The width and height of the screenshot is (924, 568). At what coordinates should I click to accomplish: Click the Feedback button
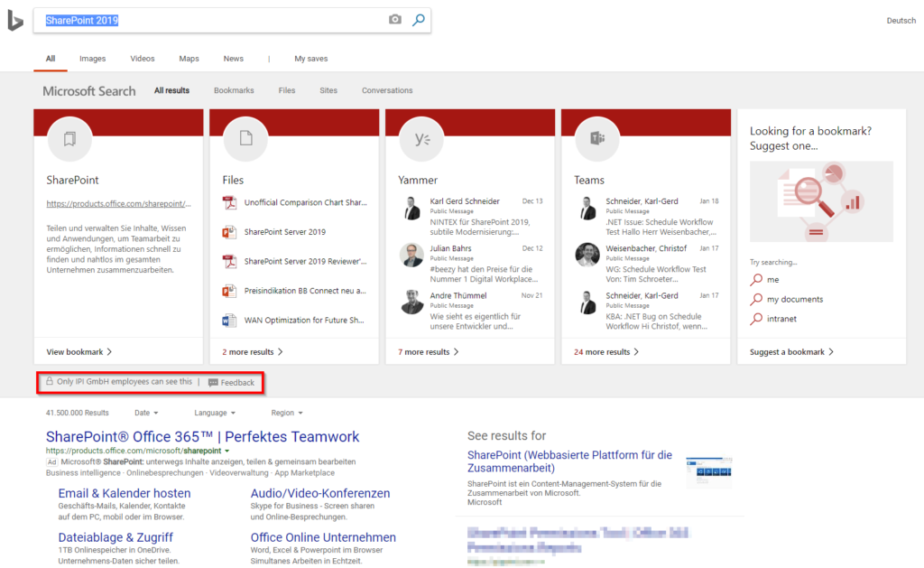pyautogui.click(x=232, y=383)
